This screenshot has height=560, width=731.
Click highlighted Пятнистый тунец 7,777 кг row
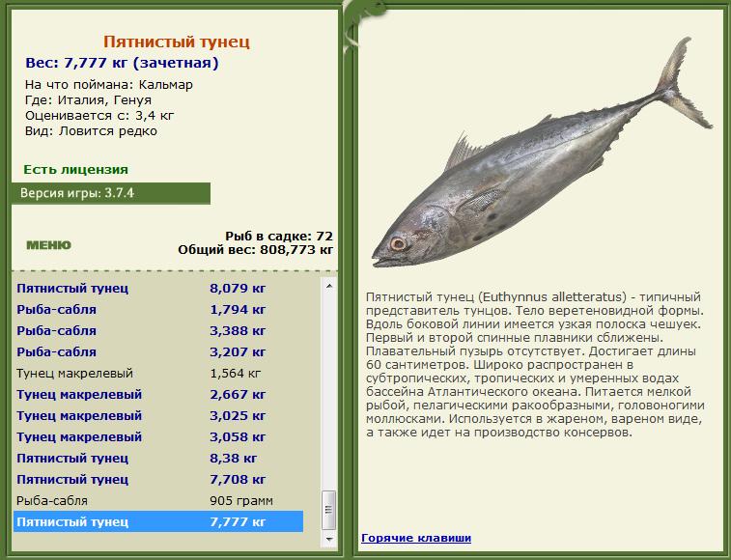click(x=158, y=521)
